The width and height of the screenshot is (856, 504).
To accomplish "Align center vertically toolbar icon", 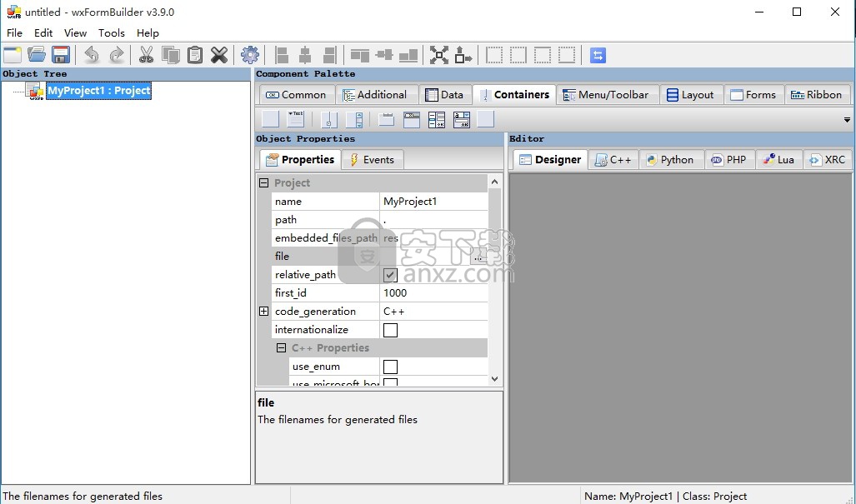I will [384, 55].
